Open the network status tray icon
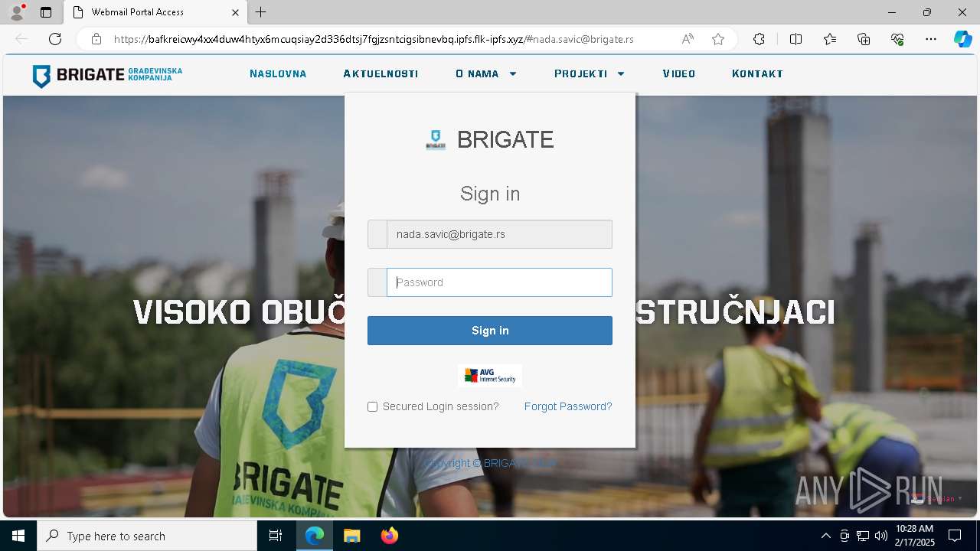 coord(863,536)
